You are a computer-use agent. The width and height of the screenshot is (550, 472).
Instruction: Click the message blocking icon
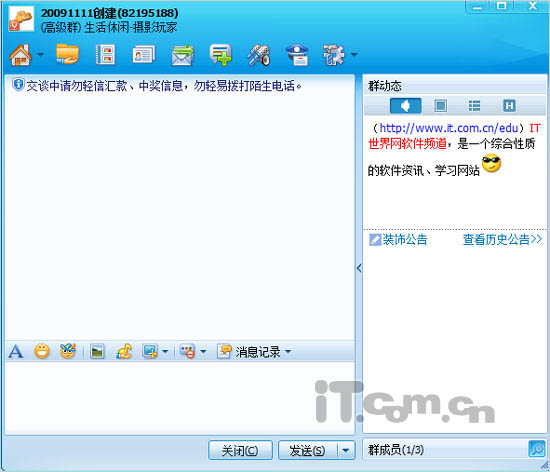pos(187,351)
